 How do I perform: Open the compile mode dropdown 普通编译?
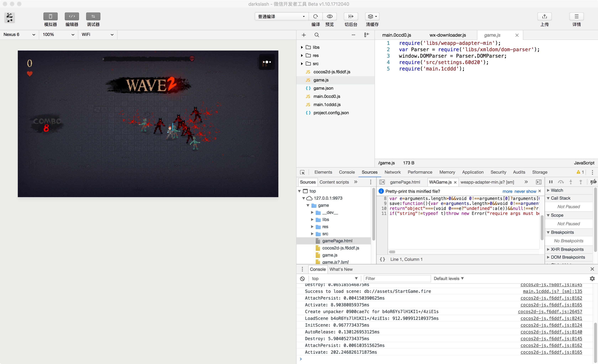[282, 17]
